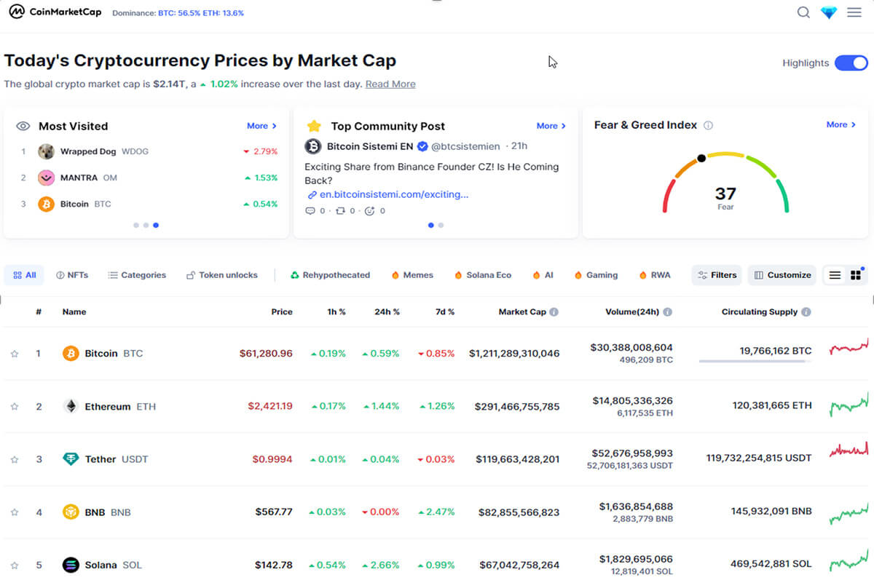Select the Categories tab
This screenshot has width=874, height=588.
pyautogui.click(x=137, y=275)
